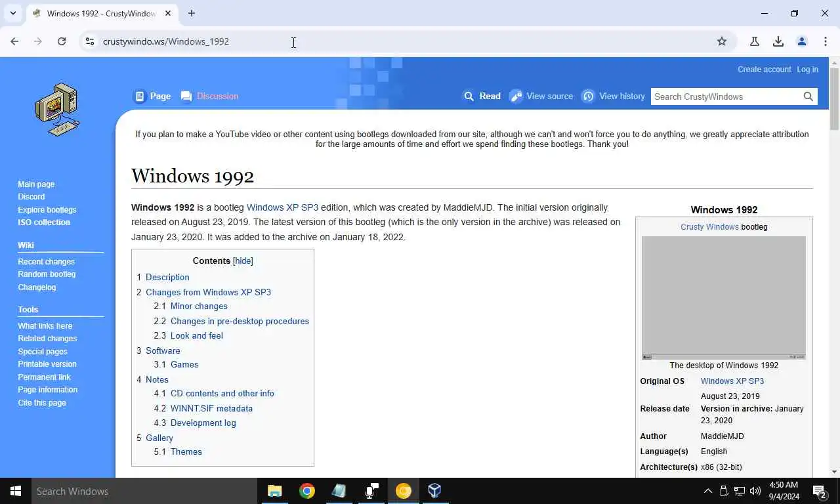Jump to Changes from Windows XP SP3 section

[x=204, y=292]
